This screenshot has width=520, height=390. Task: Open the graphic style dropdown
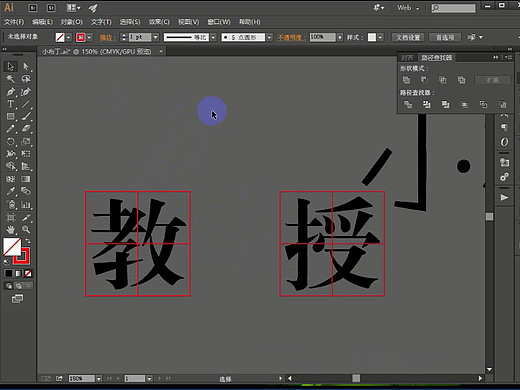click(380, 37)
